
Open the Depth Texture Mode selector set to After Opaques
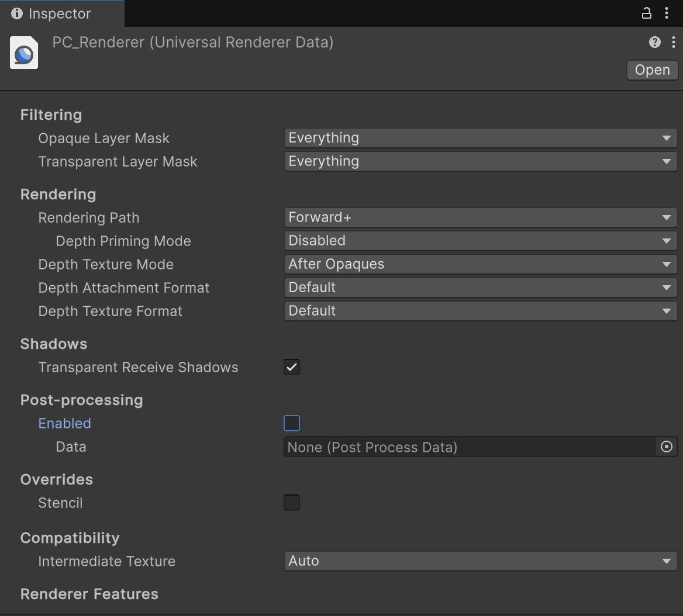click(480, 264)
